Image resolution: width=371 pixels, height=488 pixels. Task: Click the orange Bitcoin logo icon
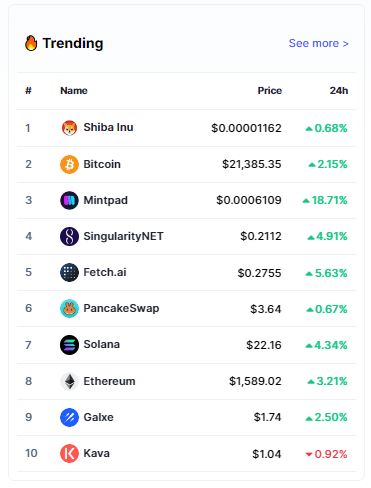point(69,164)
